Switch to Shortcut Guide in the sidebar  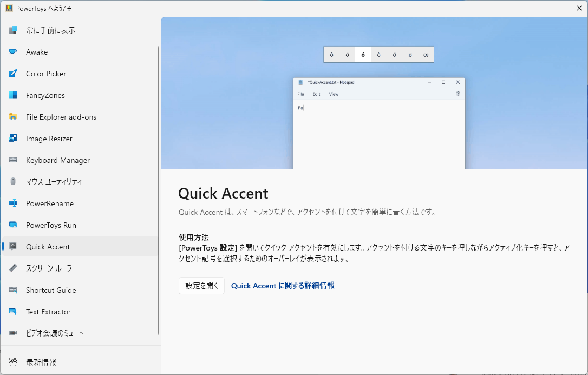pos(80,290)
